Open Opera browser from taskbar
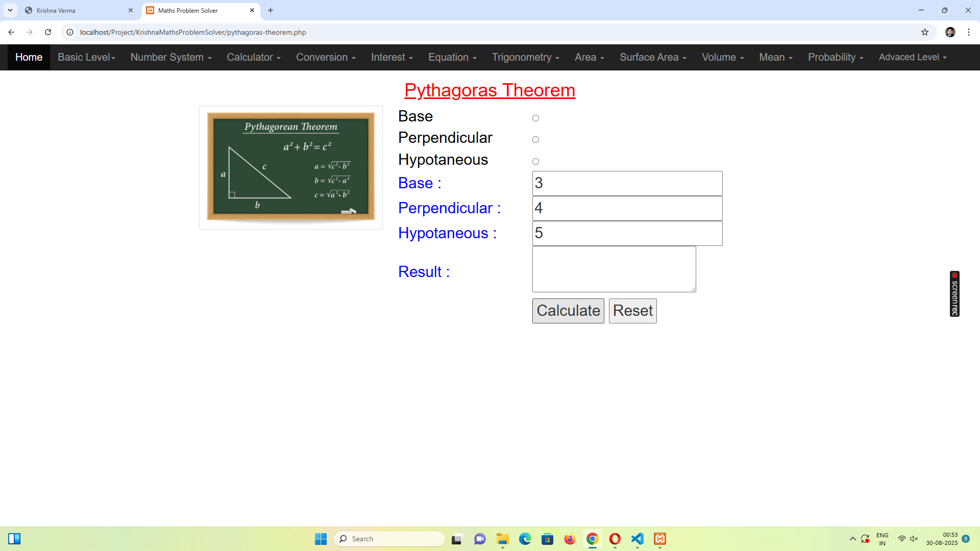The width and height of the screenshot is (980, 551). (615, 539)
